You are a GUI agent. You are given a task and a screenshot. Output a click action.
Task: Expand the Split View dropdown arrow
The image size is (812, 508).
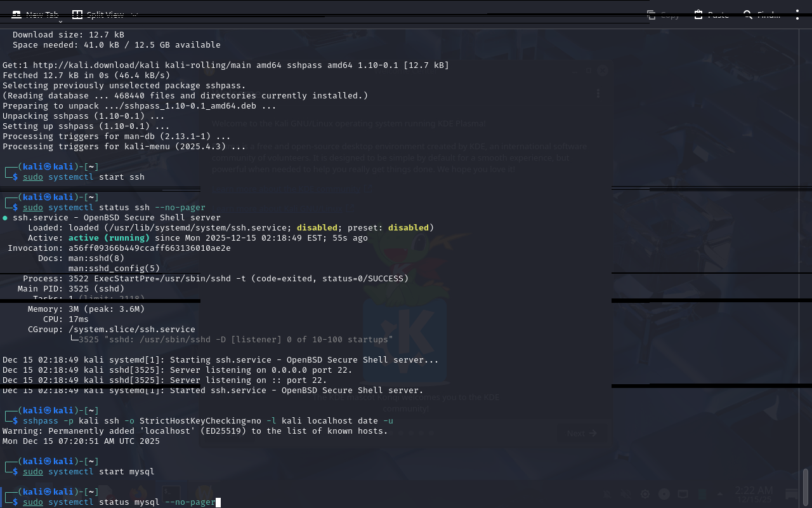coord(134,15)
